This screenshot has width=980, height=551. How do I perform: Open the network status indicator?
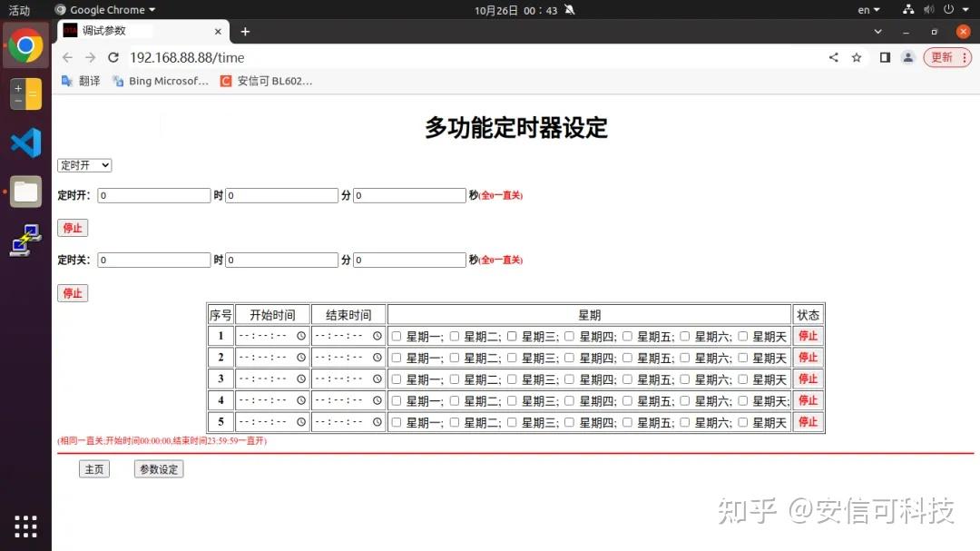[x=908, y=9]
